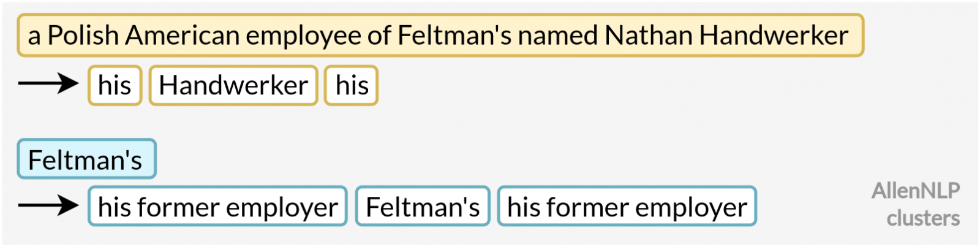Select the blue filled 'Feltman's' head mention

[86, 159]
